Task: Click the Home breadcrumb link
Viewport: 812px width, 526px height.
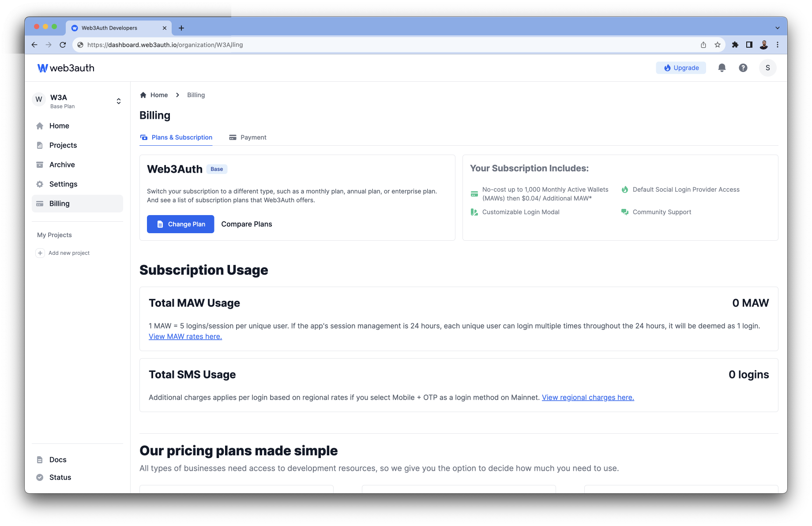Action: click(x=159, y=95)
